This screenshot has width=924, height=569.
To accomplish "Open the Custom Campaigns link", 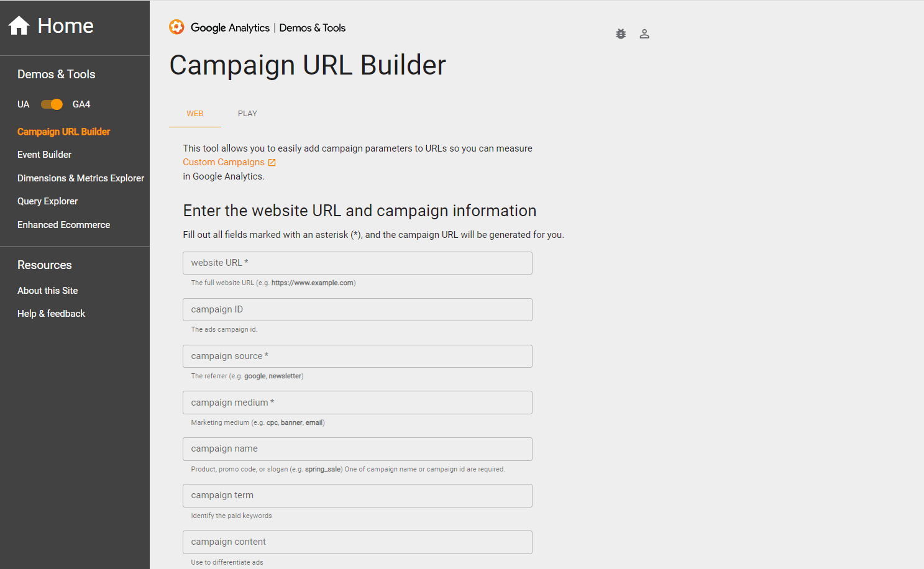I will coord(223,162).
